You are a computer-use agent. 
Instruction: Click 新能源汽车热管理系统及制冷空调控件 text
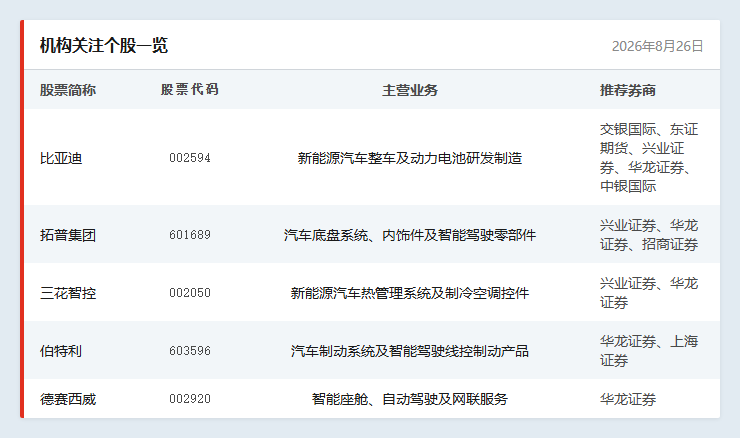pos(410,293)
